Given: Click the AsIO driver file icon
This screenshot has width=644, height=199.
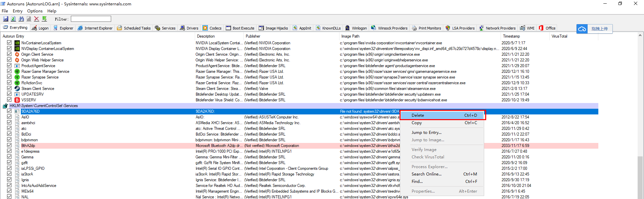Looking at the screenshot, I should [x=17, y=117].
